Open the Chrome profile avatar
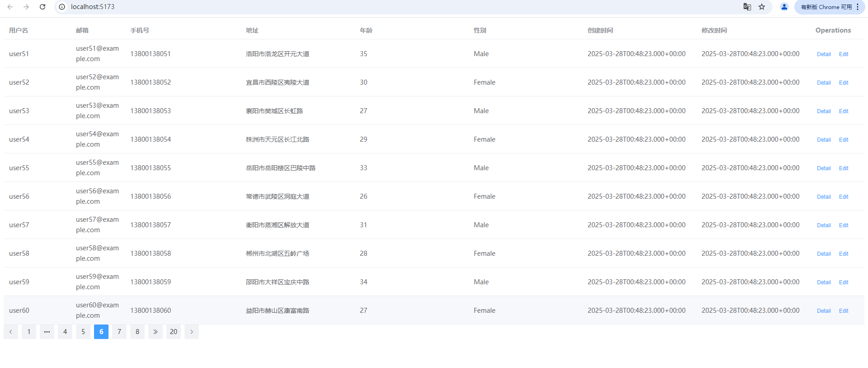Image resolution: width=868 pixels, height=368 pixels. point(784,7)
